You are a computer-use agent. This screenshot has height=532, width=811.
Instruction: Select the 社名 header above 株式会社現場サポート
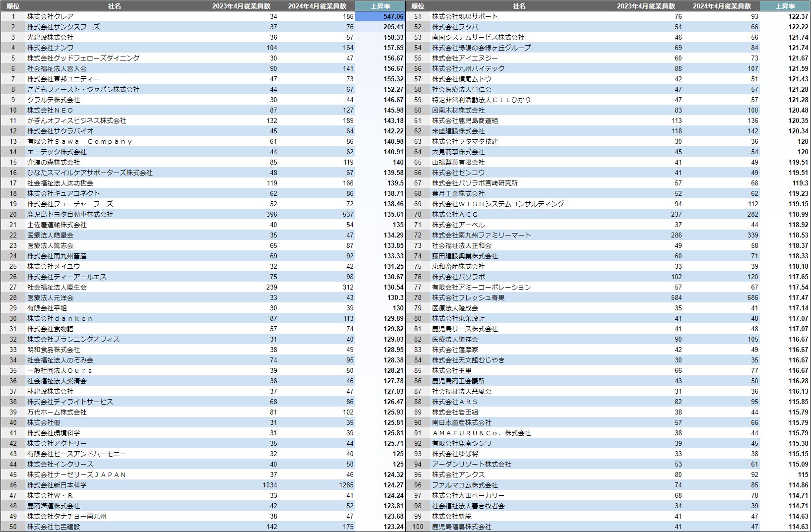click(519, 6)
